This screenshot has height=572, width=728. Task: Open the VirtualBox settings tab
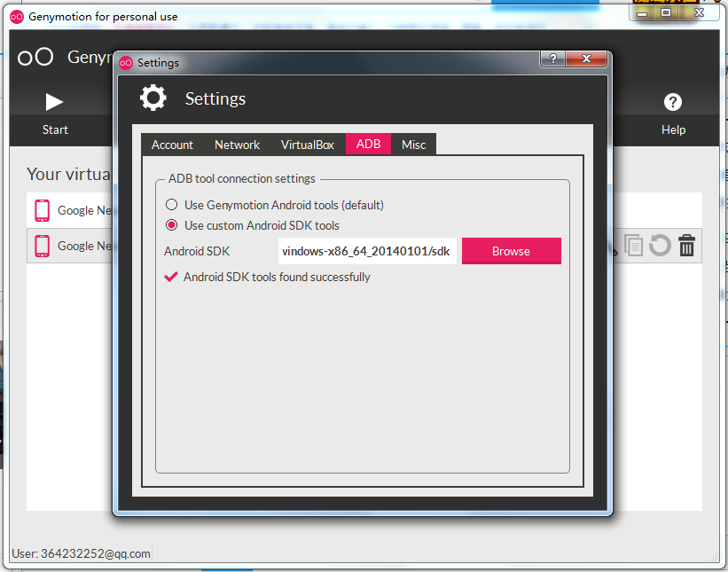coord(308,145)
